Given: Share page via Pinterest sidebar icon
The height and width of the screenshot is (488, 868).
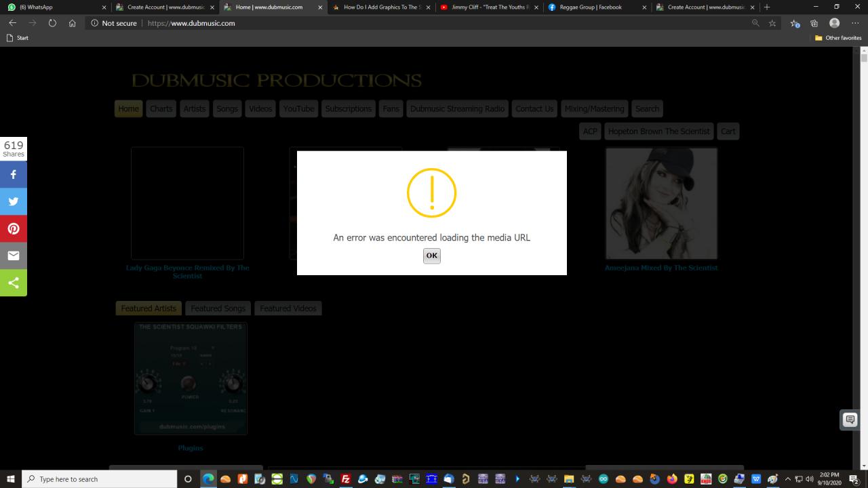Looking at the screenshot, I should 14,228.
